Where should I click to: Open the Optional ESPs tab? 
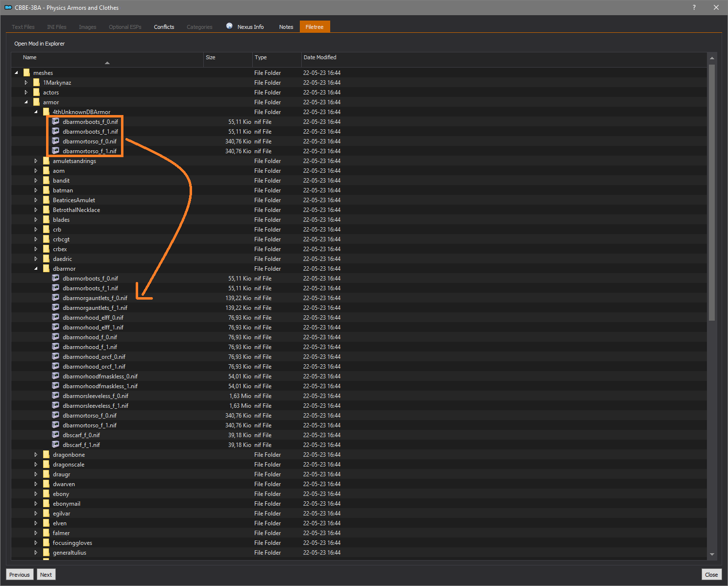click(x=125, y=27)
